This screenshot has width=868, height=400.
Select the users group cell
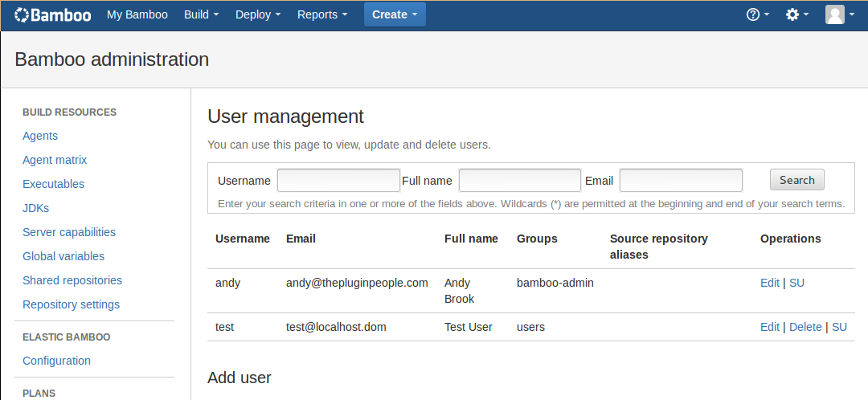531,327
